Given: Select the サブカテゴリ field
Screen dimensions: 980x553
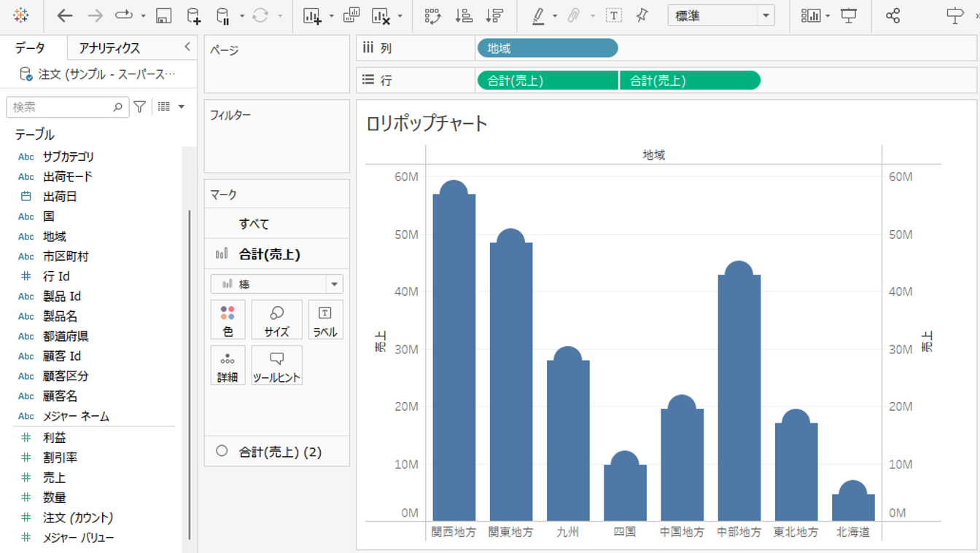Looking at the screenshot, I should (69, 157).
